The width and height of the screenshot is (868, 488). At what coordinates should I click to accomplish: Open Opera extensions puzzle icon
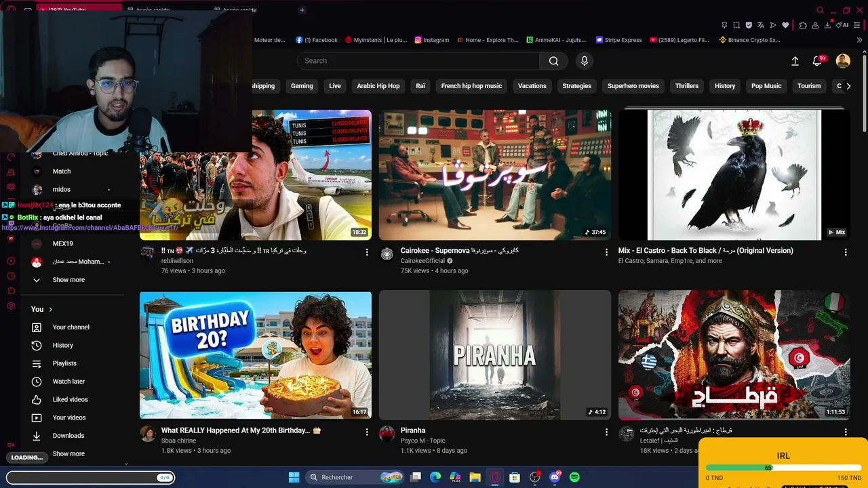point(803,25)
